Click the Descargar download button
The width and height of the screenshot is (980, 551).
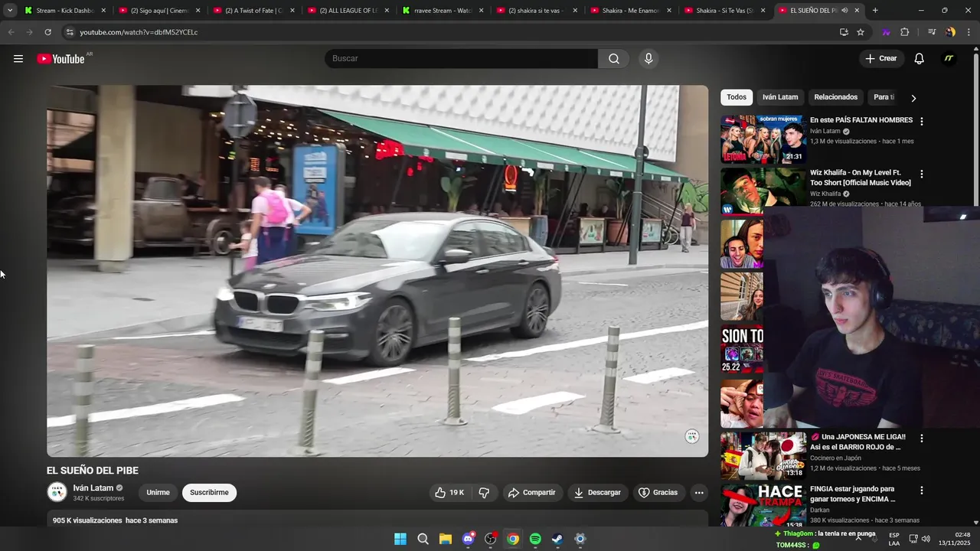click(x=597, y=493)
